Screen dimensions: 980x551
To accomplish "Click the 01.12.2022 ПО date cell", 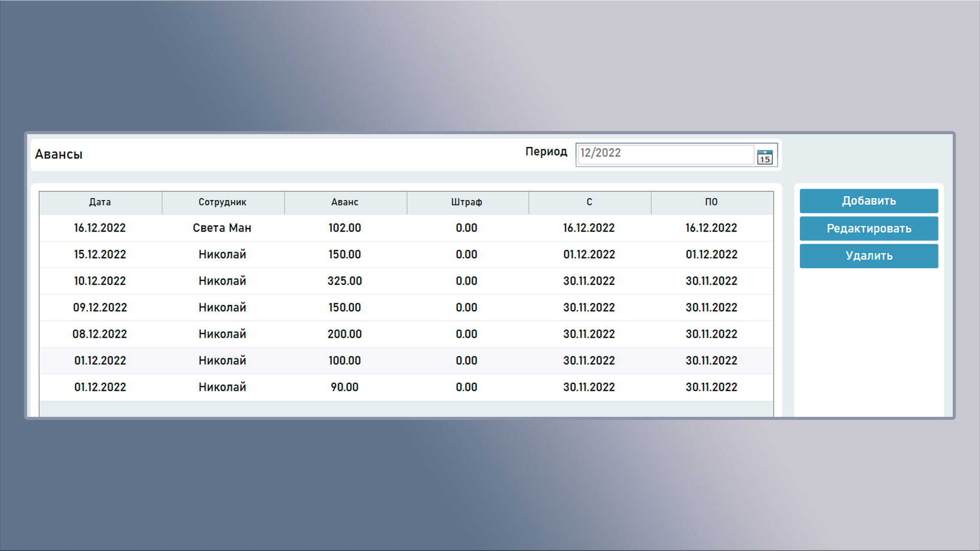I will [x=711, y=255].
